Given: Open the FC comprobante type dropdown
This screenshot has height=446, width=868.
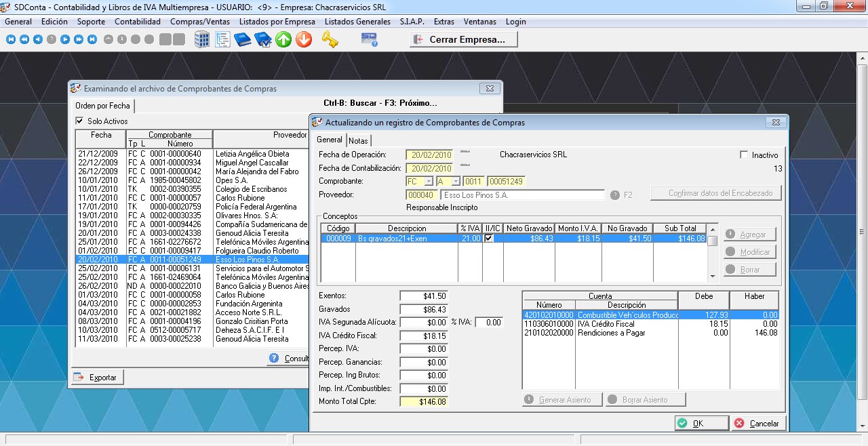Looking at the screenshot, I should (428, 182).
